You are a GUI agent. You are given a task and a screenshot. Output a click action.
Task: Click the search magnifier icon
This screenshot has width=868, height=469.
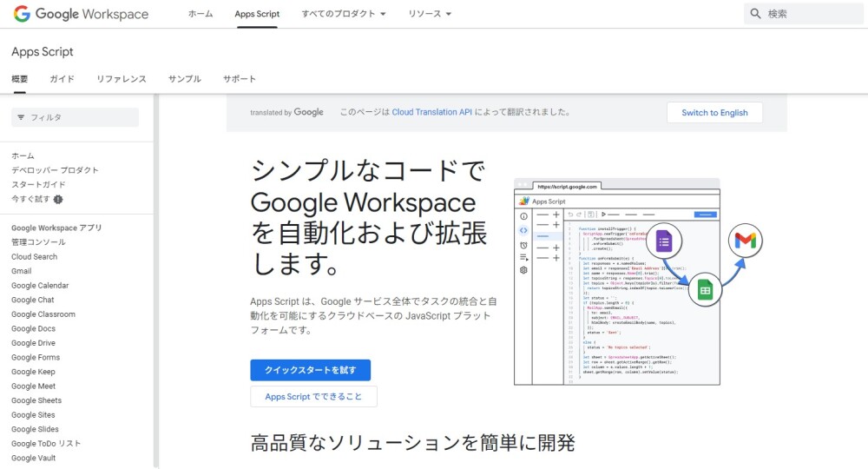(755, 14)
